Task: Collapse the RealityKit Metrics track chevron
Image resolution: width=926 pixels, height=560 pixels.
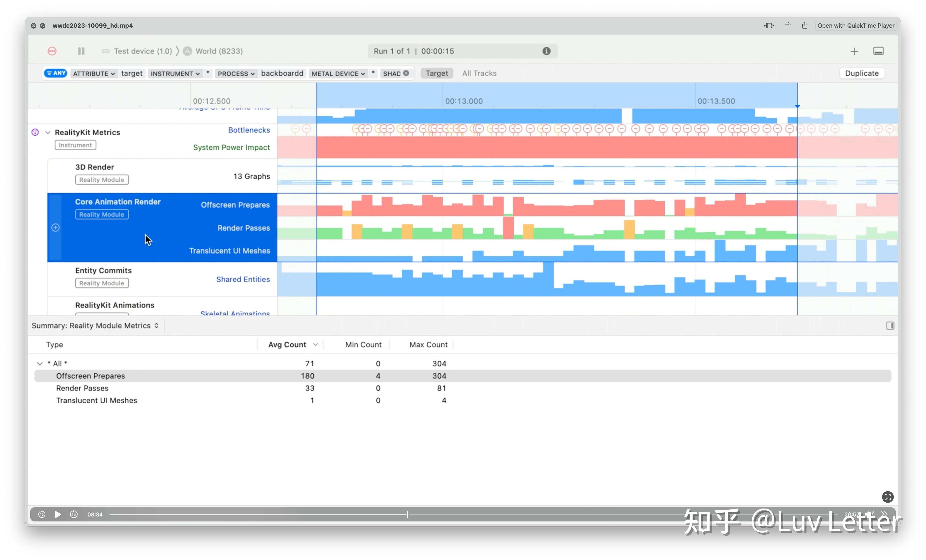Action: (x=48, y=132)
